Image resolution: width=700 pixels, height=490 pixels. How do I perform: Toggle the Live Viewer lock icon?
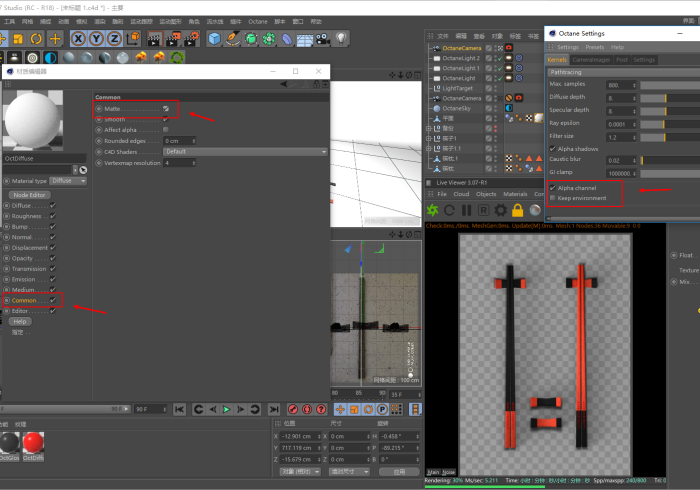pyautogui.click(x=517, y=211)
